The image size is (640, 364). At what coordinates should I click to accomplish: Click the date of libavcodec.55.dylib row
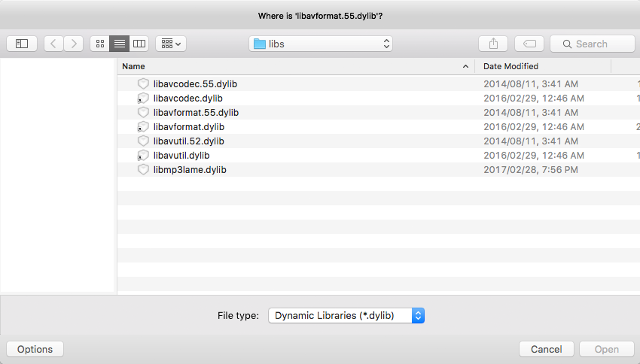(x=531, y=84)
